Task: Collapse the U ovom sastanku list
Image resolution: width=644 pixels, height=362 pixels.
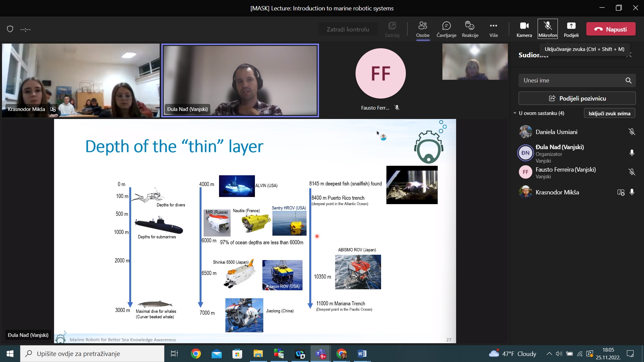Action: tap(515, 113)
